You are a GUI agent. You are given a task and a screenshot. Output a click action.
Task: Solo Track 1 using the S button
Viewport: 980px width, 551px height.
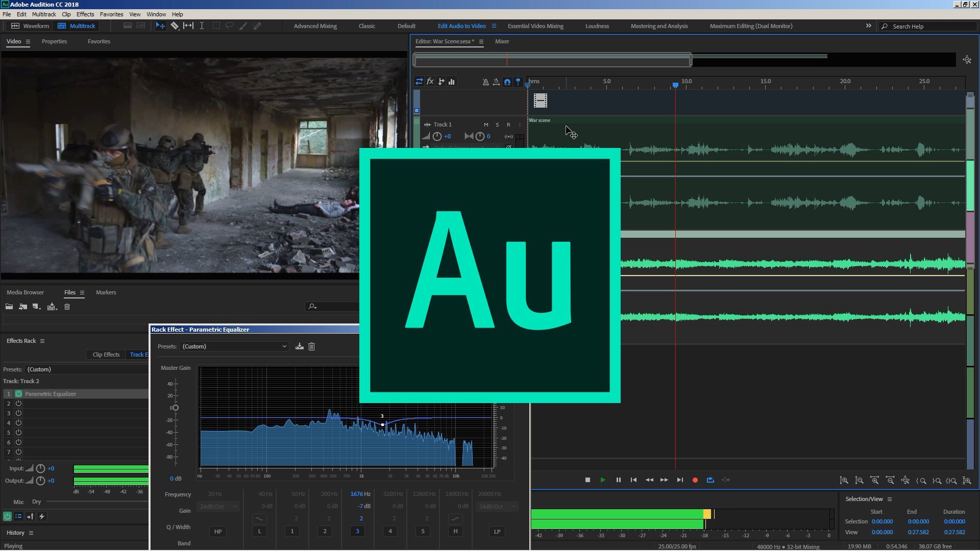point(497,124)
